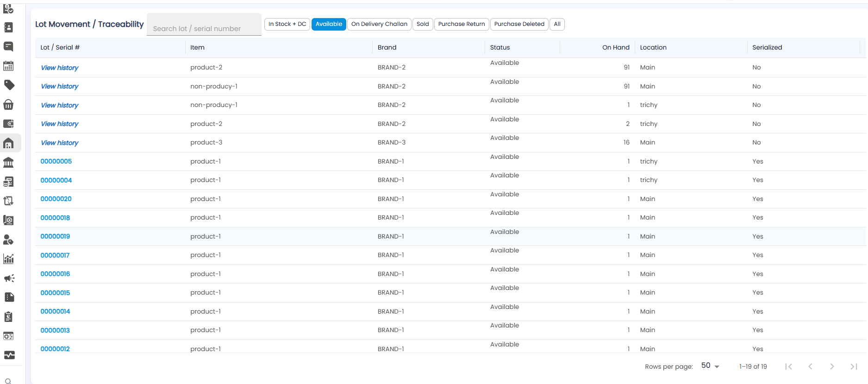Show Purchase Deleted lots
This screenshot has height=384, width=868.
click(519, 24)
